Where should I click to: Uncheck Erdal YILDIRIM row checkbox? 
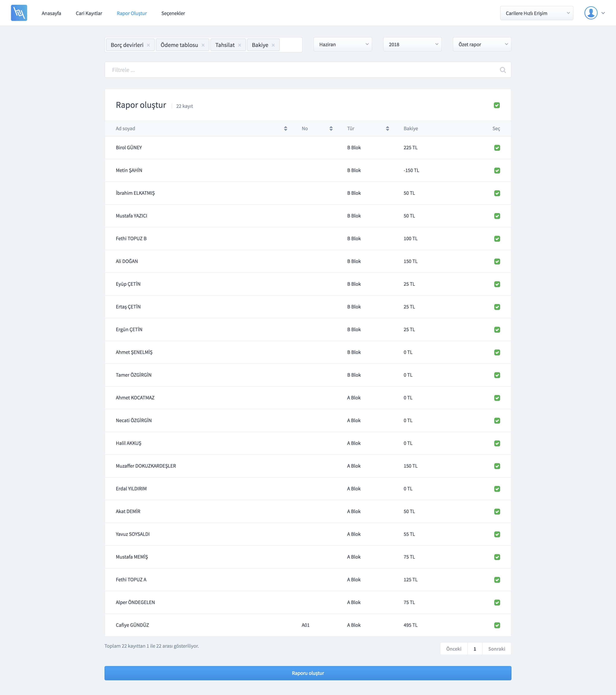(497, 489)
